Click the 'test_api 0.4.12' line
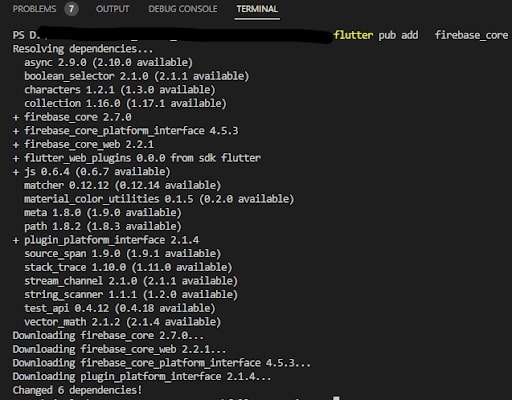The width and height of the screenshot is (512, 400). (119, 308)
